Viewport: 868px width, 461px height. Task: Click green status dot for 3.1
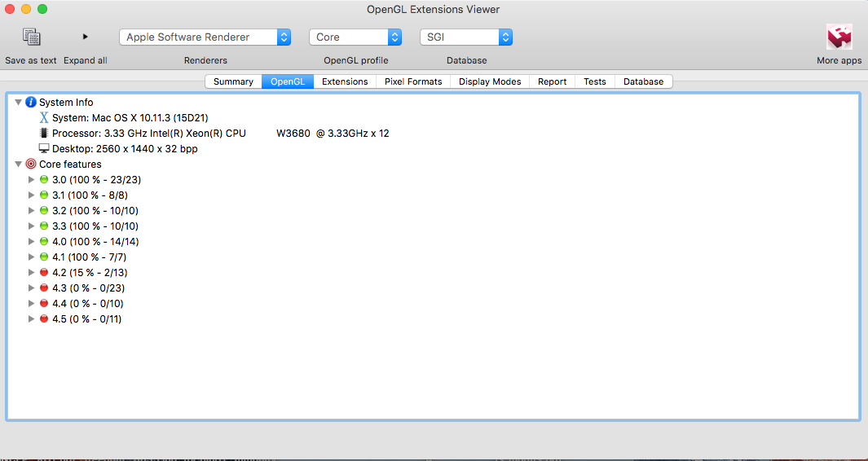(x=44, y=195)
